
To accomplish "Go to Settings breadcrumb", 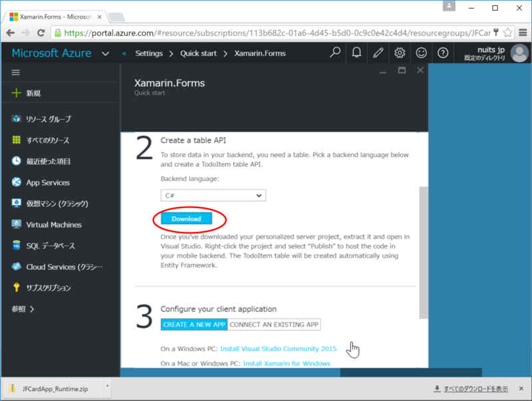I will [149, 53].
